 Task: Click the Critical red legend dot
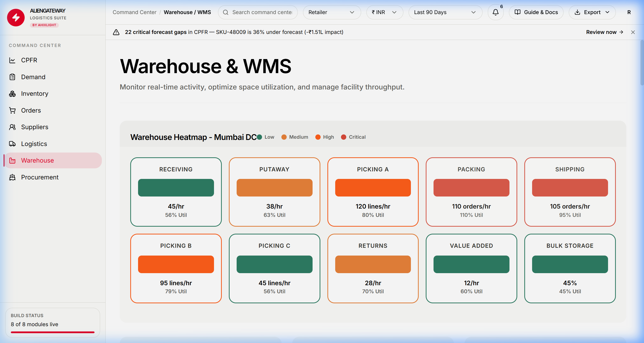[x=344, y=137]
